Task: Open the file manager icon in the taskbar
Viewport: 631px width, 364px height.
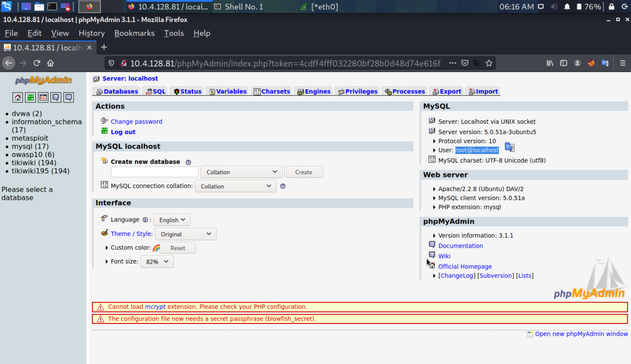Action: coord(39,7)
